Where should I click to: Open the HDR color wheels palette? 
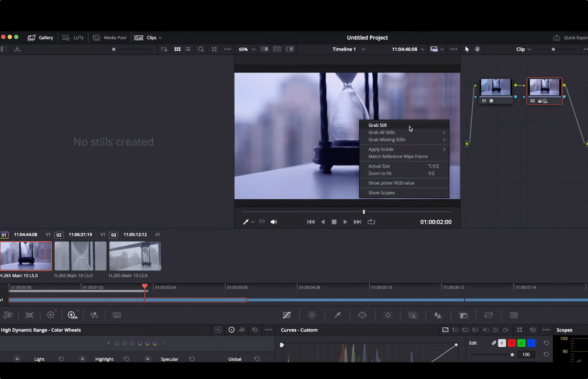pos(72,316)
